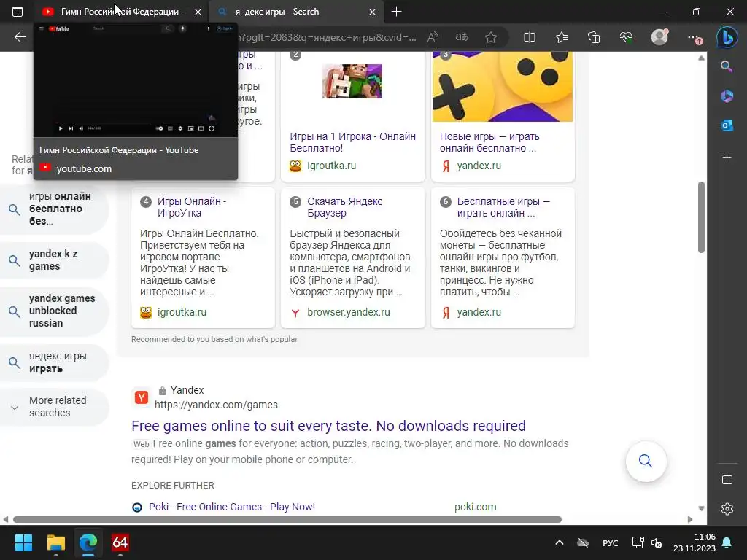Open the Bing Copilot sidebar button

pyautogui.click(x=727, y=37)
